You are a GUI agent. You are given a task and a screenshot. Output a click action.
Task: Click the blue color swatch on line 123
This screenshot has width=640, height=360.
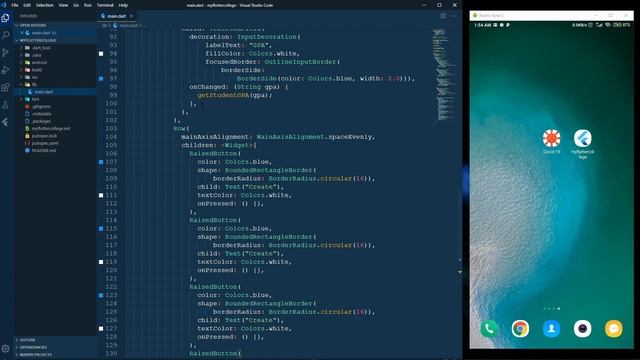[x=101, y=295]
